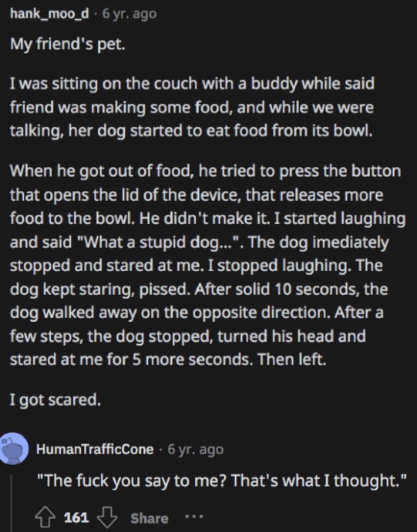The image size is (417, 532).
Task: Open the three-dot more options menu
Action: tap(194, 517)
